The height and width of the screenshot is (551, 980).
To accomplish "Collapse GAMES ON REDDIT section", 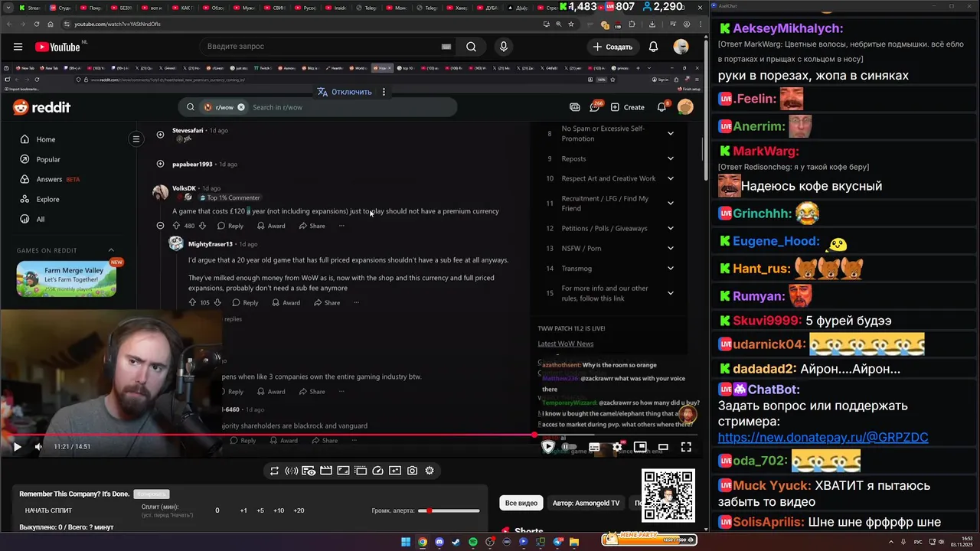I will pyautogui.click(x=111, y=250).
